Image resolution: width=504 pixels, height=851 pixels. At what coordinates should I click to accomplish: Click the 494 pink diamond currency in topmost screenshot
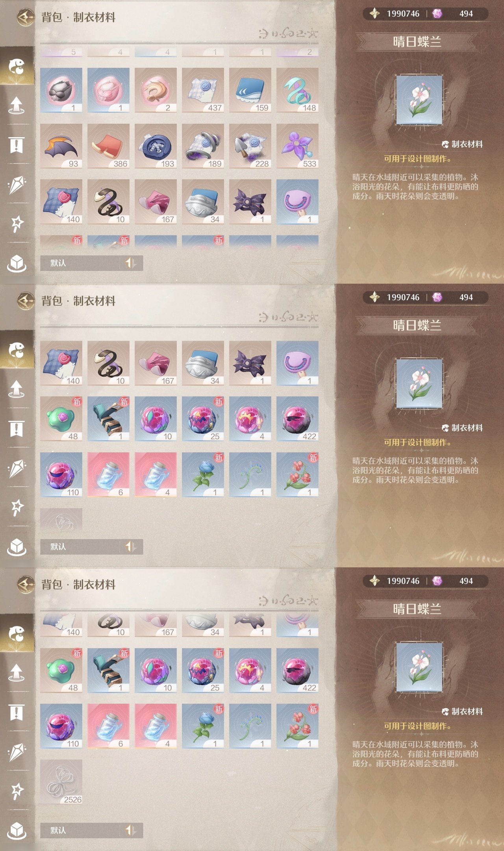[x=453, y=14]
